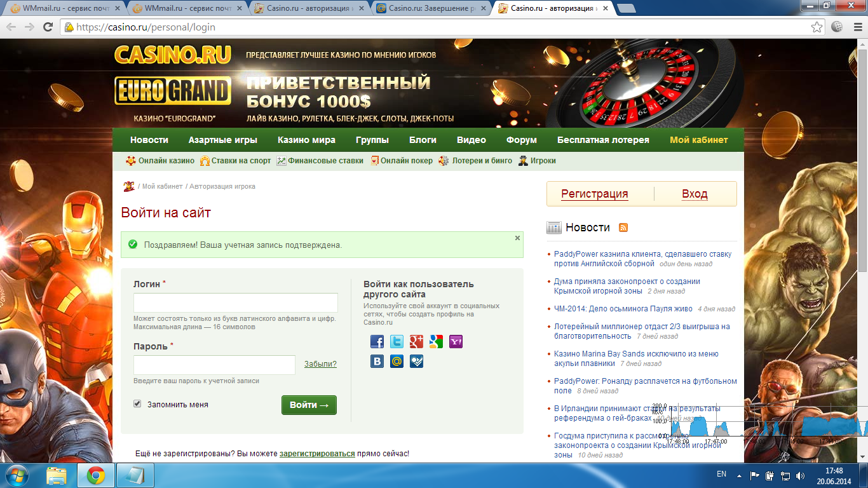This screenshot has width=868, height=488.
Task: Switch to the second WMmail.ru tab
Action: click(x=187, y=8)
